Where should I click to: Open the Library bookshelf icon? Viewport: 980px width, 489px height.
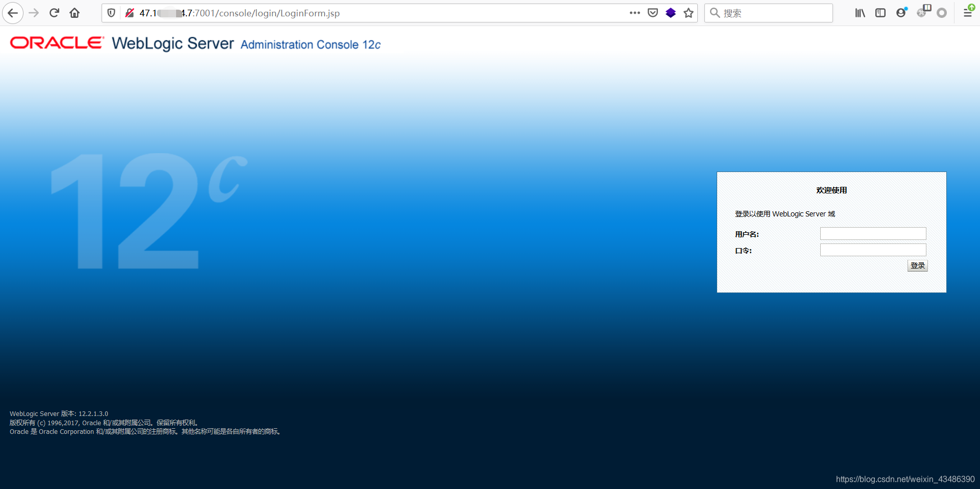(860, 13)
